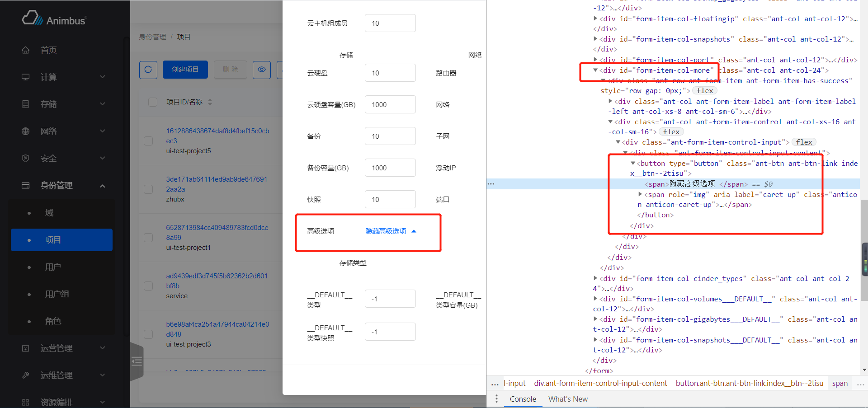Click the refresh icon button

[148, 70]
